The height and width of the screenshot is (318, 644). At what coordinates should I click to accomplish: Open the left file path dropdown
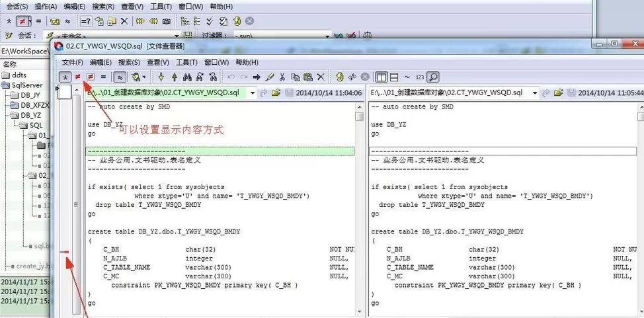[x=253, y=93]
